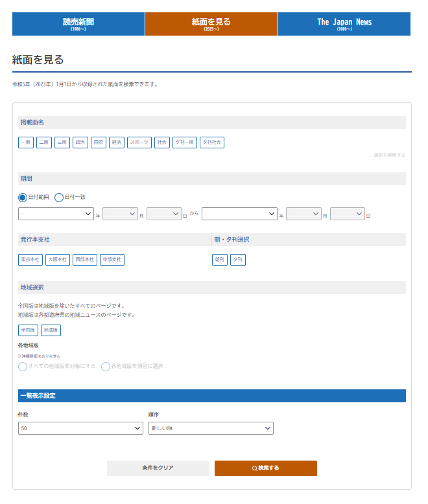The width and height of the screenshot is (428, 504).
Task: Toggle the 夕刊社会 page filter
Action: point(212,143)
